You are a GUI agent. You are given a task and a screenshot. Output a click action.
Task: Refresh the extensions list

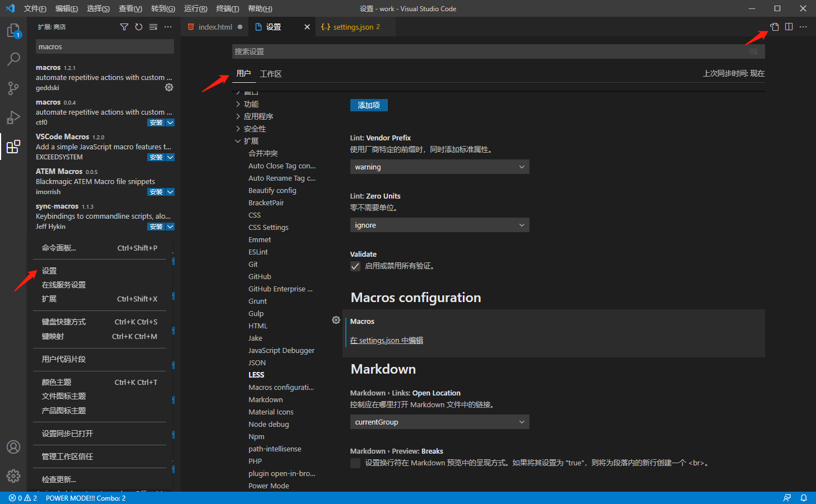pyautogui.click(x=139, y=27)
